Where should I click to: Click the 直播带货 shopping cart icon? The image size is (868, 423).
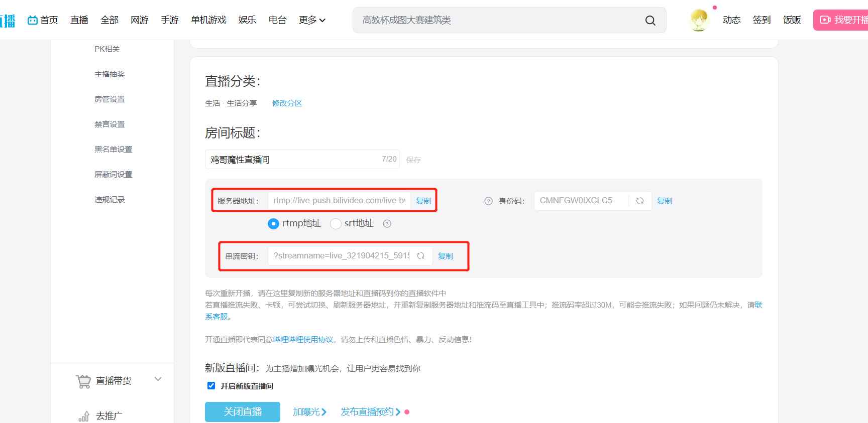tap(83, 381)
